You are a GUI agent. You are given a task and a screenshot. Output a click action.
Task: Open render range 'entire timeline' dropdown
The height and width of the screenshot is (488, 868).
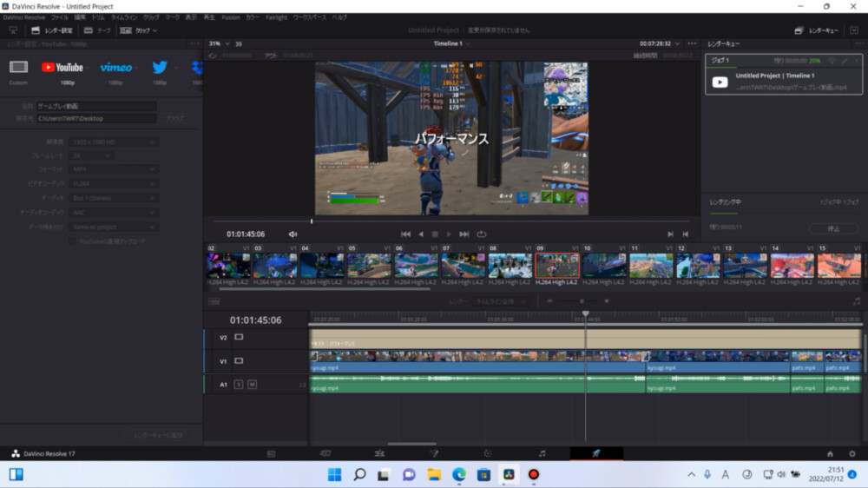click(x=501, y=301)
